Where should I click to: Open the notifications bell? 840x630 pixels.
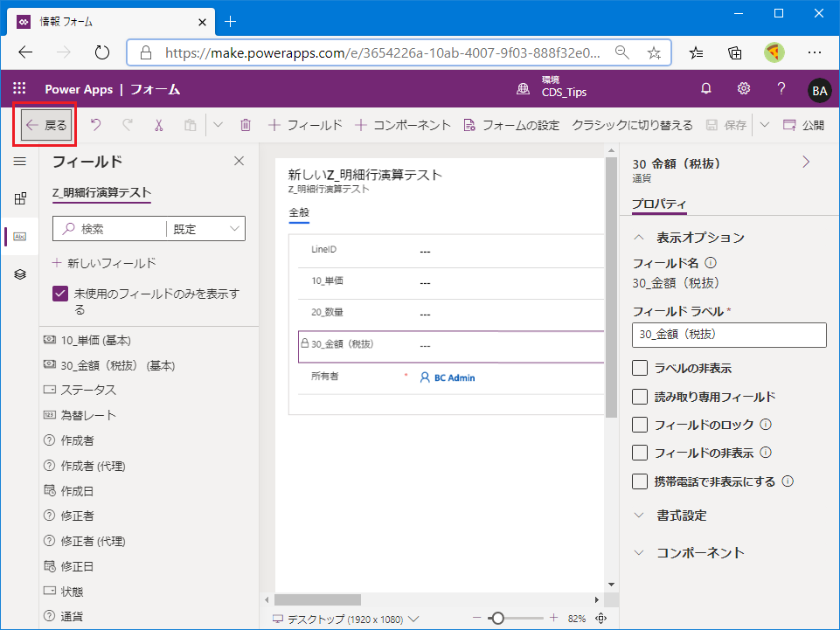coord(706,88)
